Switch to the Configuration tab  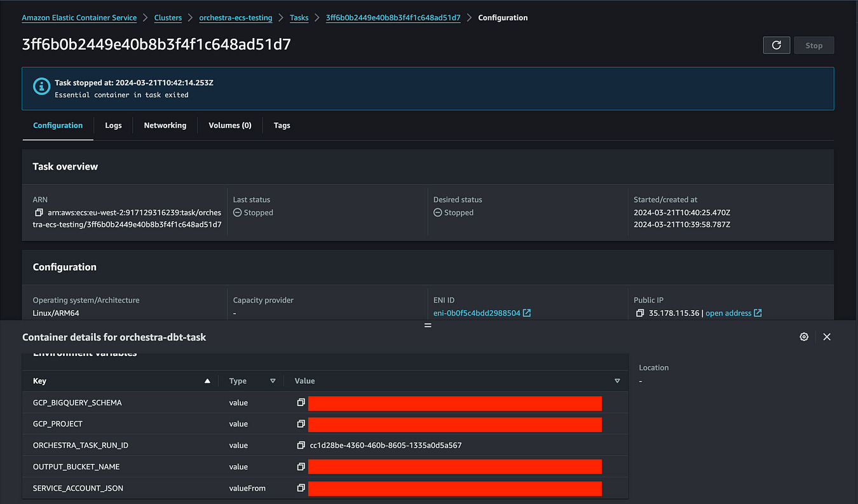coord(58,126)
